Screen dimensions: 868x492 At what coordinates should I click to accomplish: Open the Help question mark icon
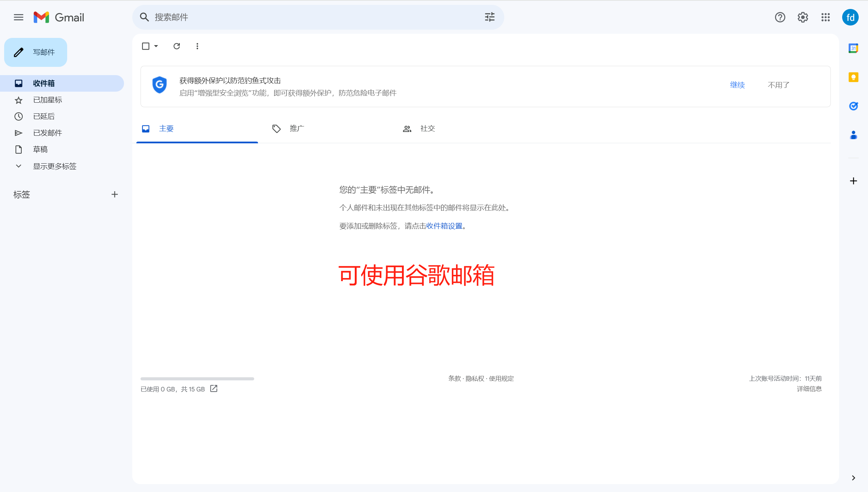pos(780,17)
